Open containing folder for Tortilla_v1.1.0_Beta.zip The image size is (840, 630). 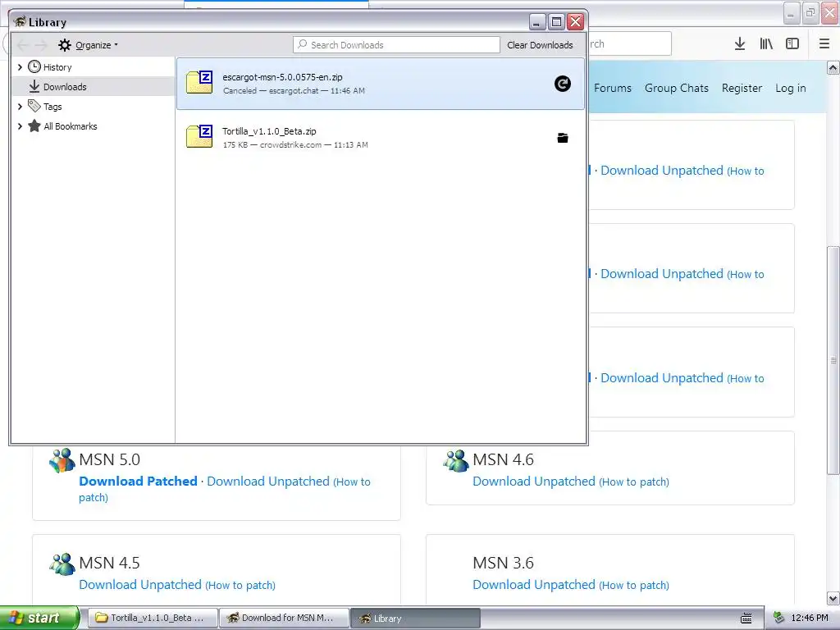[562, 138]
